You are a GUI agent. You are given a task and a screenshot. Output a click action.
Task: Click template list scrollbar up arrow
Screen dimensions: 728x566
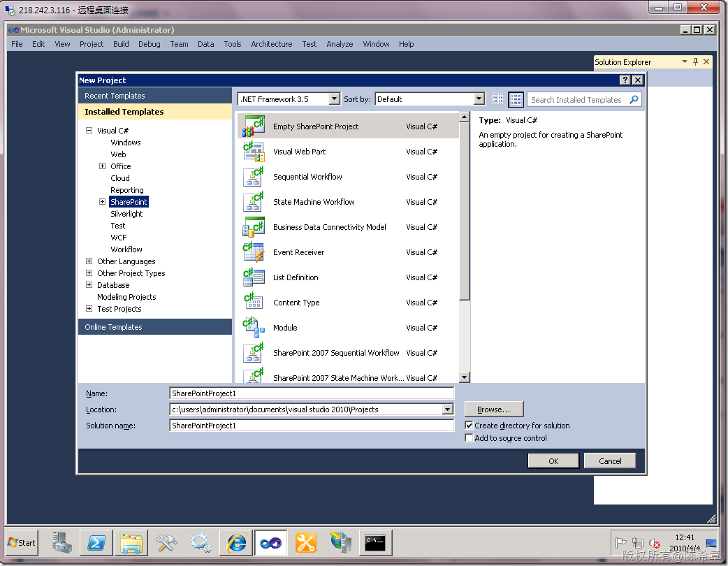click(465, 117)
